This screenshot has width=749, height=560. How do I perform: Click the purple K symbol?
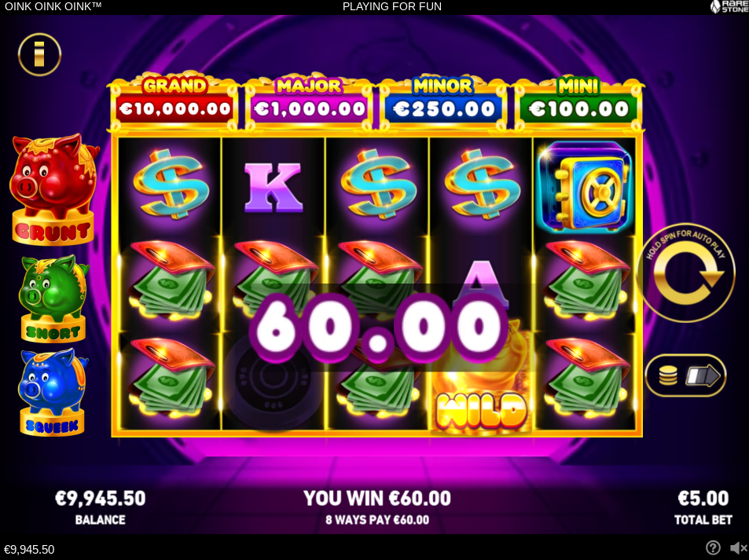click(274, 187)
